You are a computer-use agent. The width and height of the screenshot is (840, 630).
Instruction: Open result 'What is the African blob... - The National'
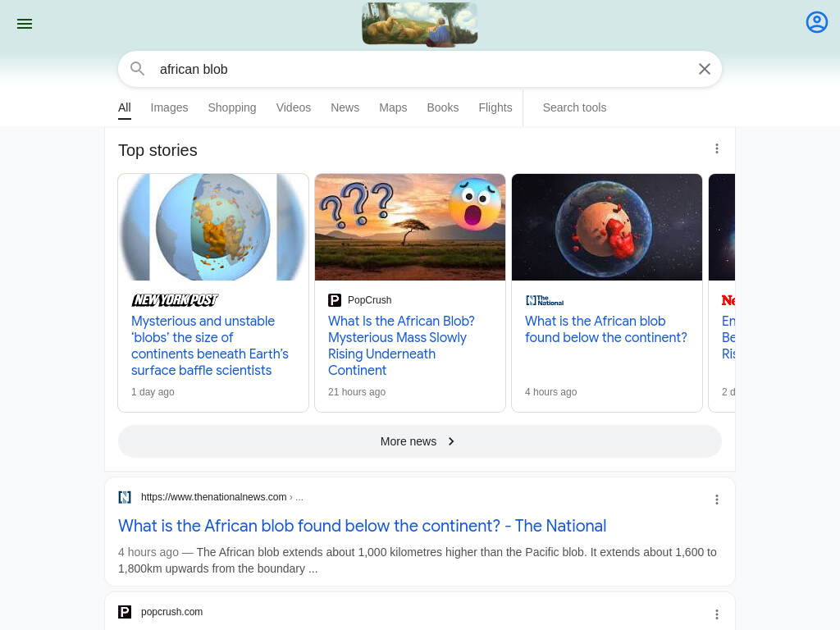(x=362, y=526)
